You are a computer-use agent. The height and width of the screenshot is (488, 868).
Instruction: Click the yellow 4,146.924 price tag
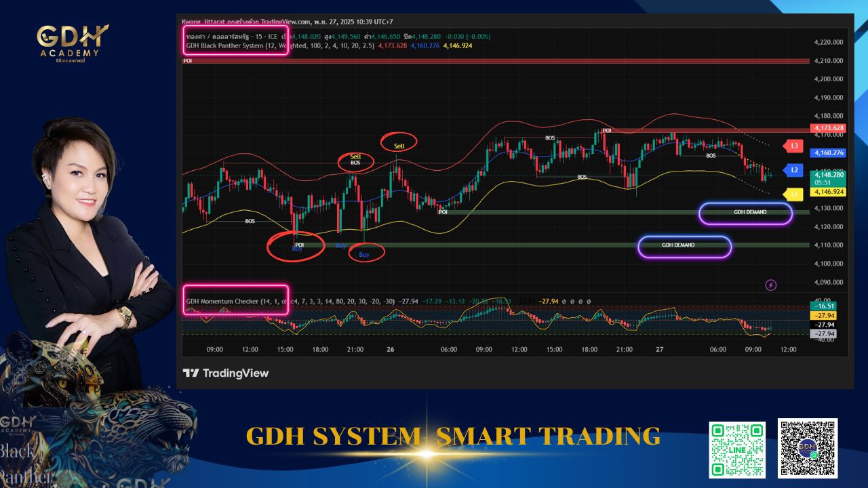point(827,192)
